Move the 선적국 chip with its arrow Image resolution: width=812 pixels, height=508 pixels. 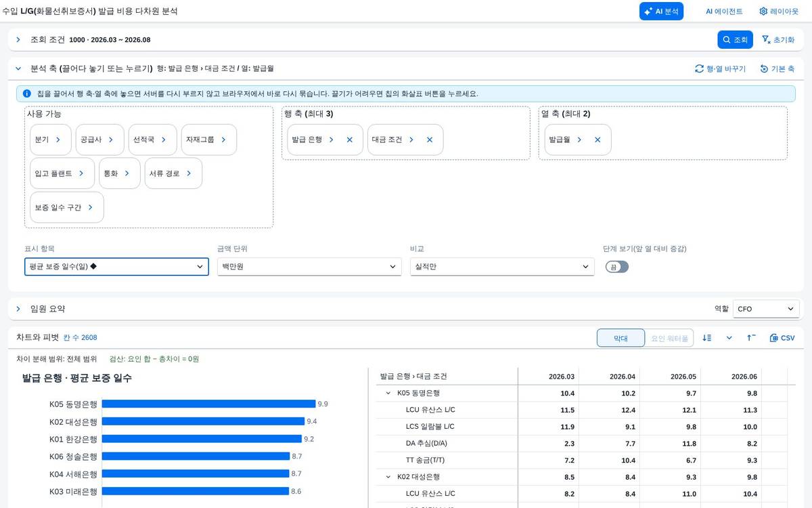point(164,140)
